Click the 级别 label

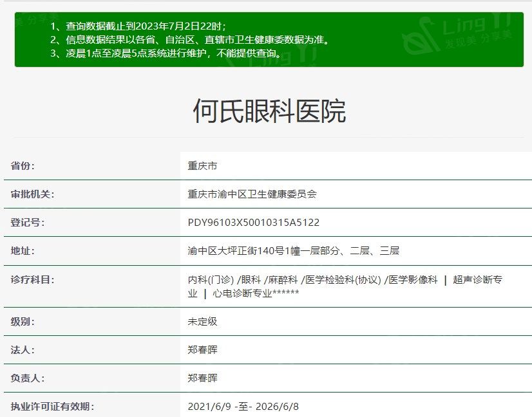[x=23, y=321]
